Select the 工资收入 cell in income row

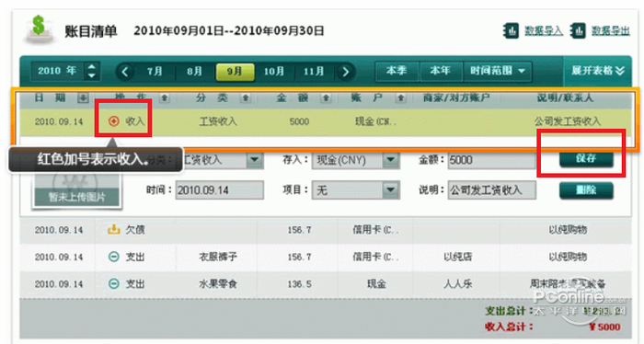218,121
